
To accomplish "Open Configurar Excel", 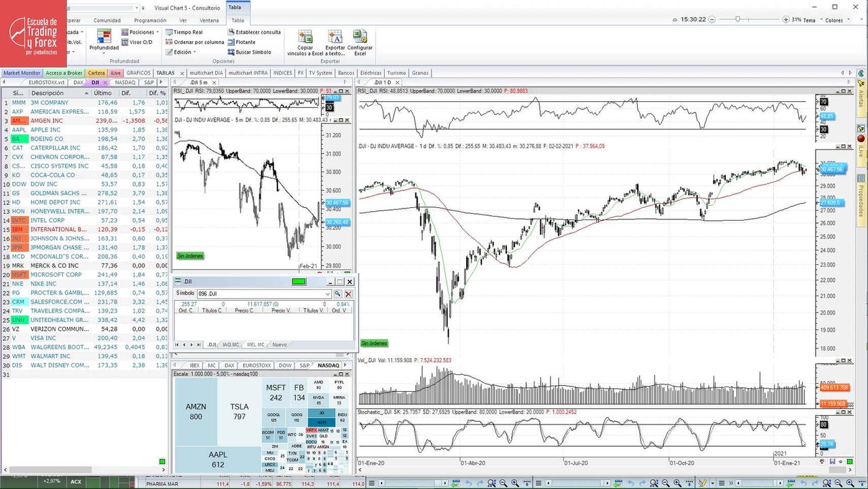I will coord(360,42).
